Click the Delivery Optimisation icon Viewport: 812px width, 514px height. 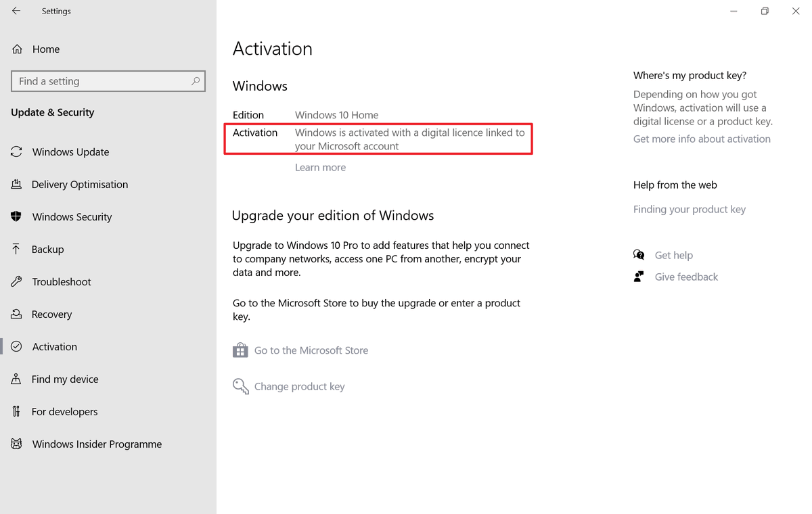pyautogui.click(x=16, y=185)
